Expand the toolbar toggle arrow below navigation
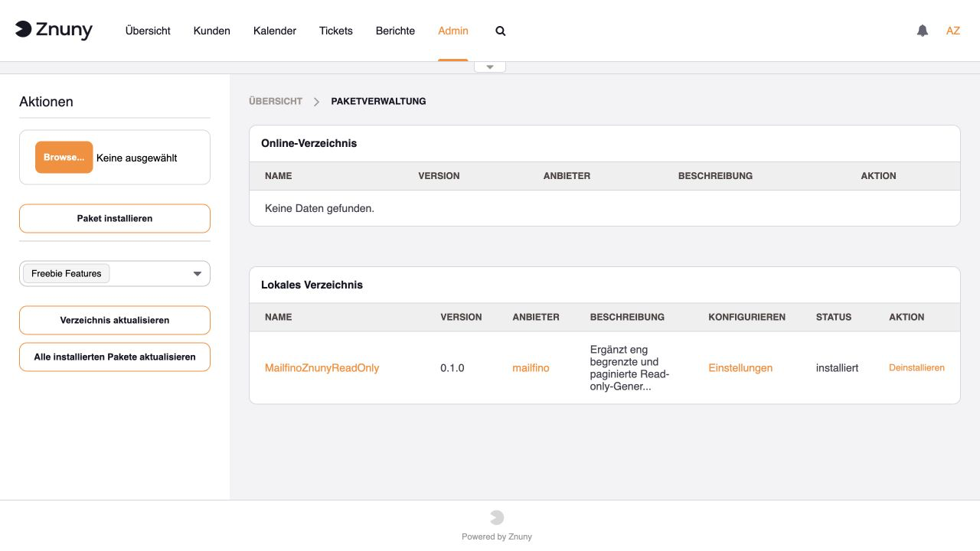The width and height of the screenshot is (980, 551). coord(490,67)
